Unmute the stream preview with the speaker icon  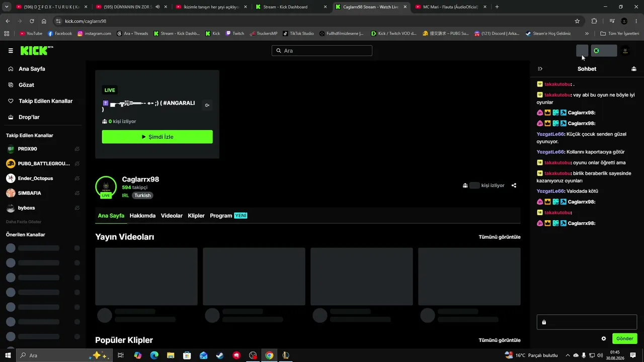207,105
